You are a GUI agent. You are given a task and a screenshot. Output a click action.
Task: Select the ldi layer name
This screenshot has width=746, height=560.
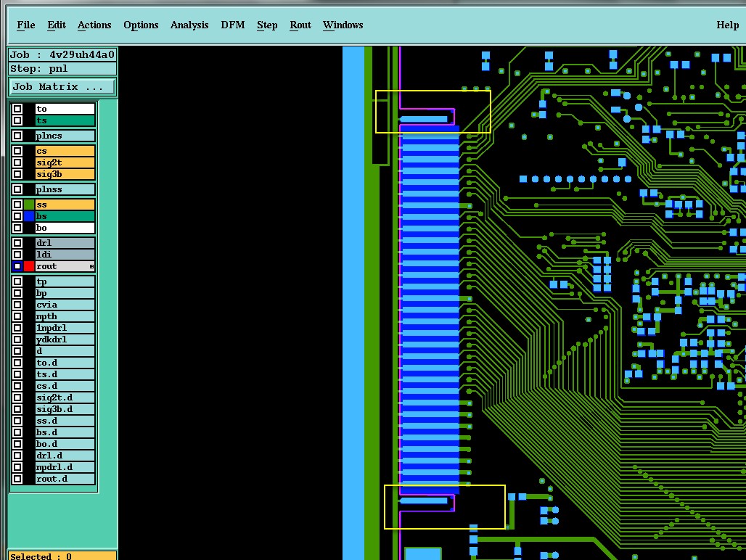(x=65, y=255)
